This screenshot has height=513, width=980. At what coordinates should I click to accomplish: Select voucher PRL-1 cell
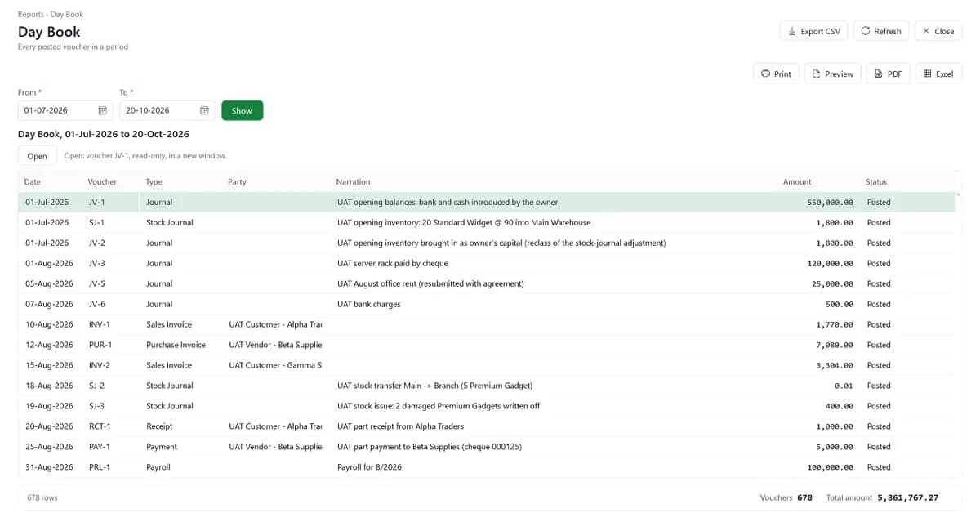[x=100, y=467]
